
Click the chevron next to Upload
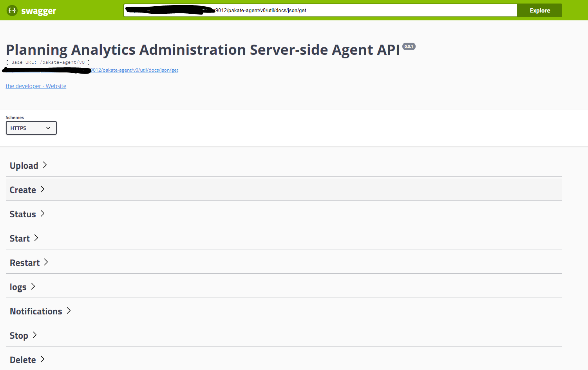[45, 165]
